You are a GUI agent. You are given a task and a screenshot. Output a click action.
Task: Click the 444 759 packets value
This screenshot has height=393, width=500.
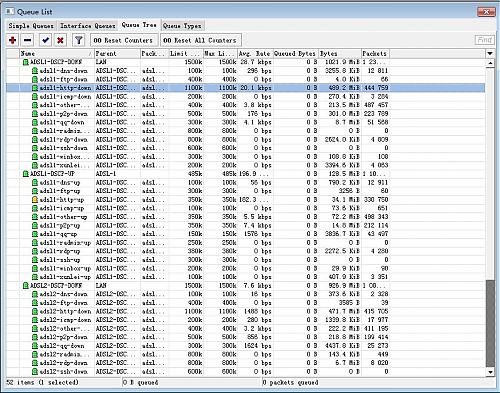[376, 88]
